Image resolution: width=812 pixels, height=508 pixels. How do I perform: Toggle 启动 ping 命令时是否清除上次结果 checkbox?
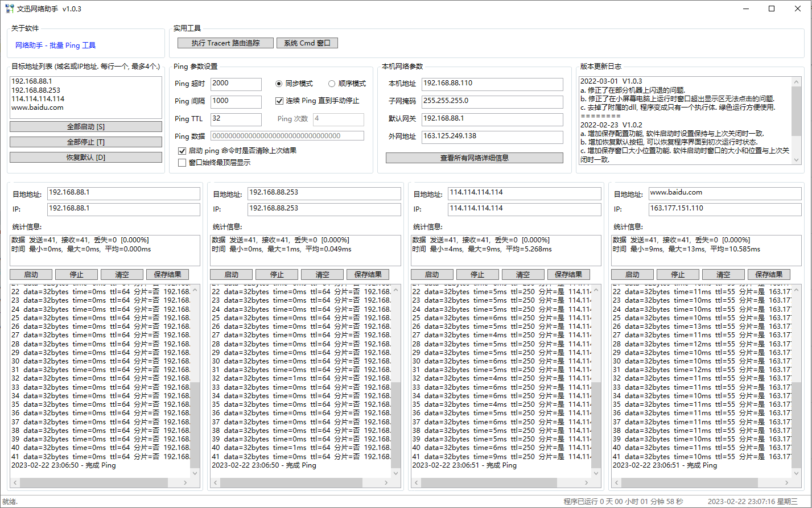pyautogui.click(x=182, y=151)
